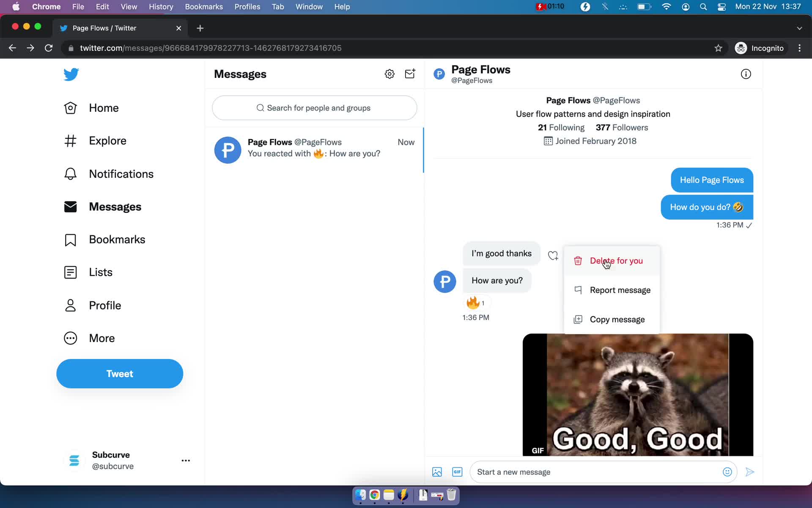The width and height of the screenshot is (812, 508).
Task: Toggle the fire emoji reaction
Action: [x=476, y=303]
